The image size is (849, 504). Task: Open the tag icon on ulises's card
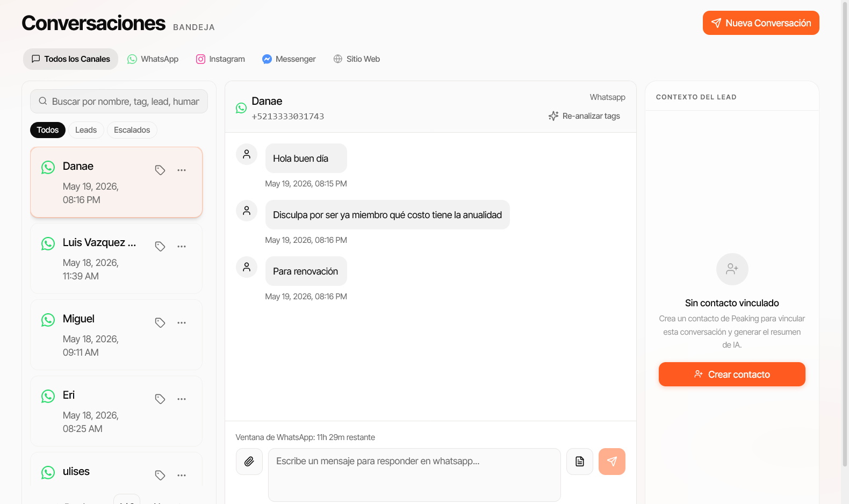click(160, 475)
